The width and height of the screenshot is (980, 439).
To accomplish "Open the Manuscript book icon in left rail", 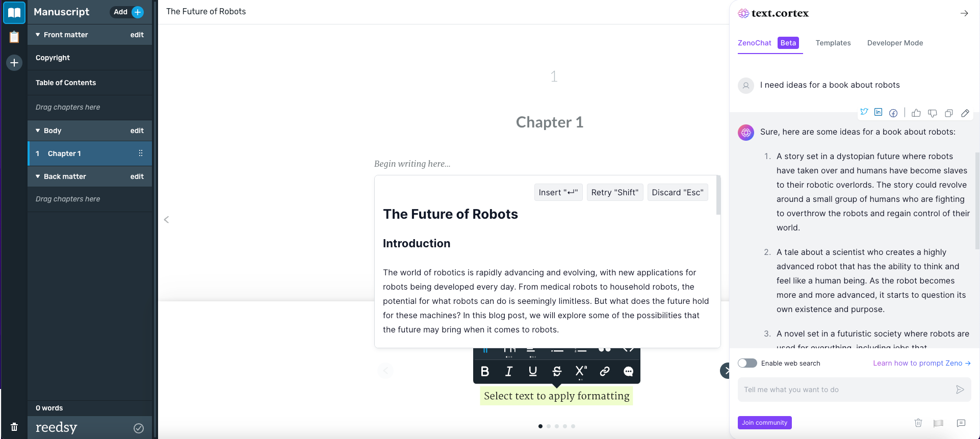I will 14,12.
